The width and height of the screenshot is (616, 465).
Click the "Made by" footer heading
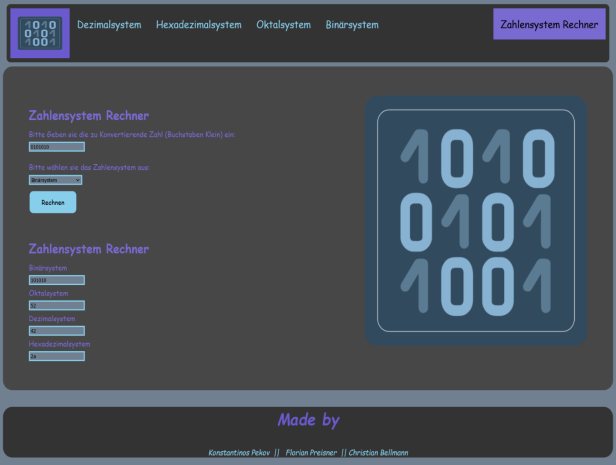coord(308,420)
